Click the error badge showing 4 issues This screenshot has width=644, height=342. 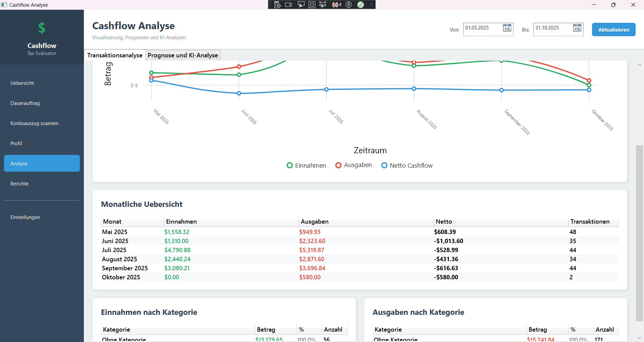tap(336, 5)
